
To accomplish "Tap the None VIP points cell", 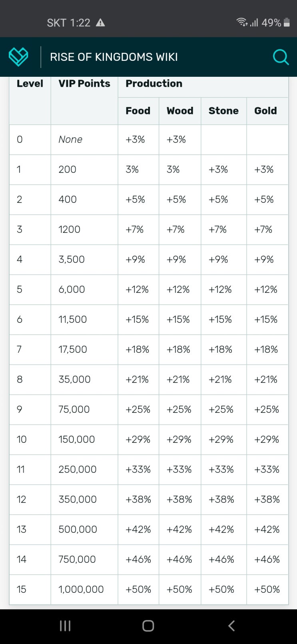I will coord(70,140).
